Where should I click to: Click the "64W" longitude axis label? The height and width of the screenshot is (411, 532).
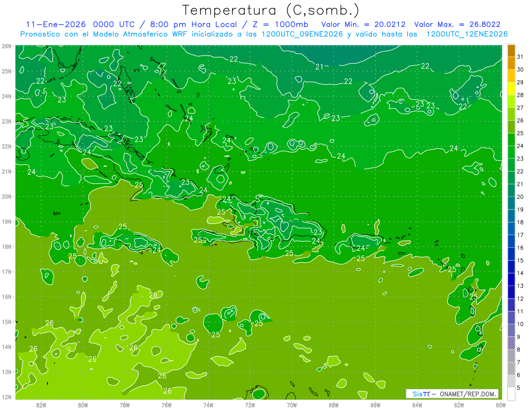(x=417, y=405)
